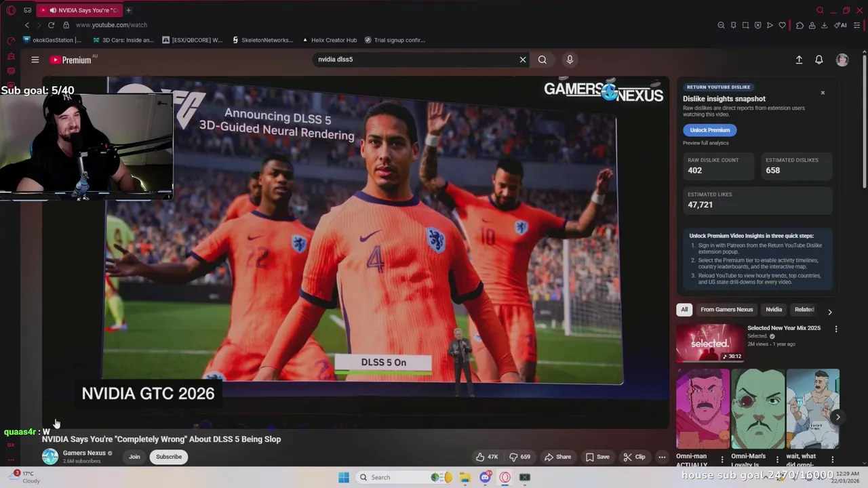Open Preview full analytics link

point(706,143)
